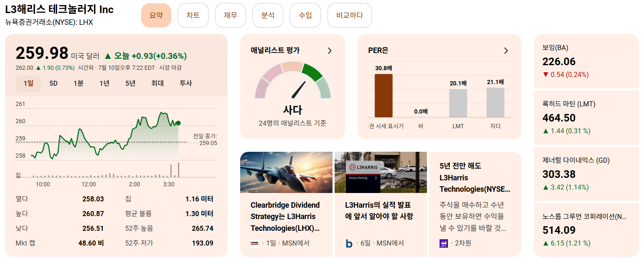Click the LMT 20.1배 gray bar
This screenshot has width=644, height=259.
point(458,103)
